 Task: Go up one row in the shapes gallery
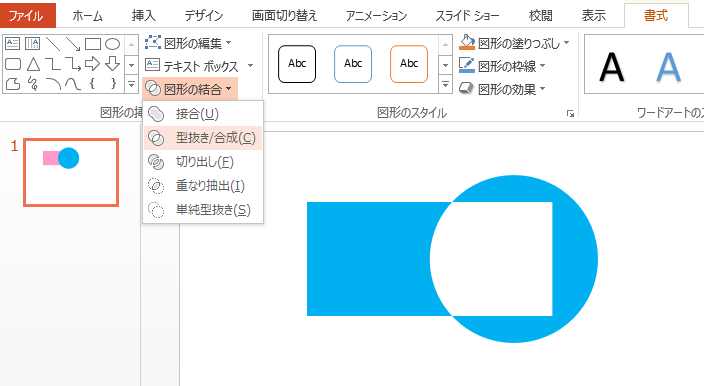[131, 44]
